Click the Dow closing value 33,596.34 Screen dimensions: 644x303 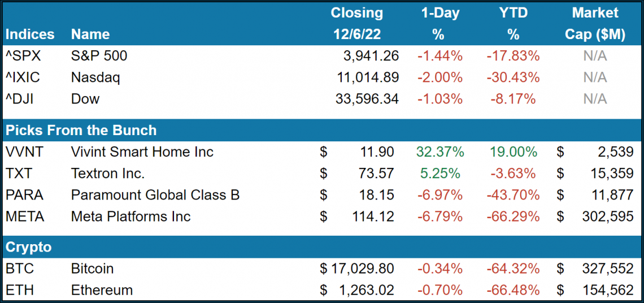click(367, 99)
